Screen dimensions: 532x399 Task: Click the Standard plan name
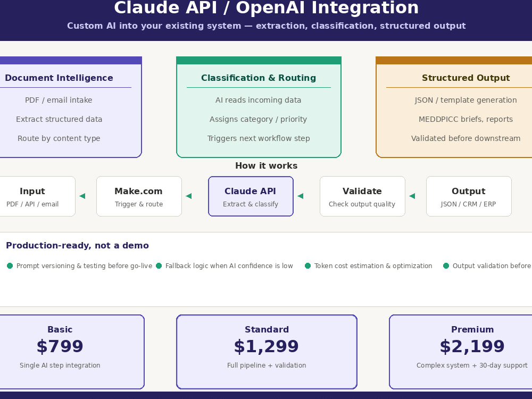point(267,329)
